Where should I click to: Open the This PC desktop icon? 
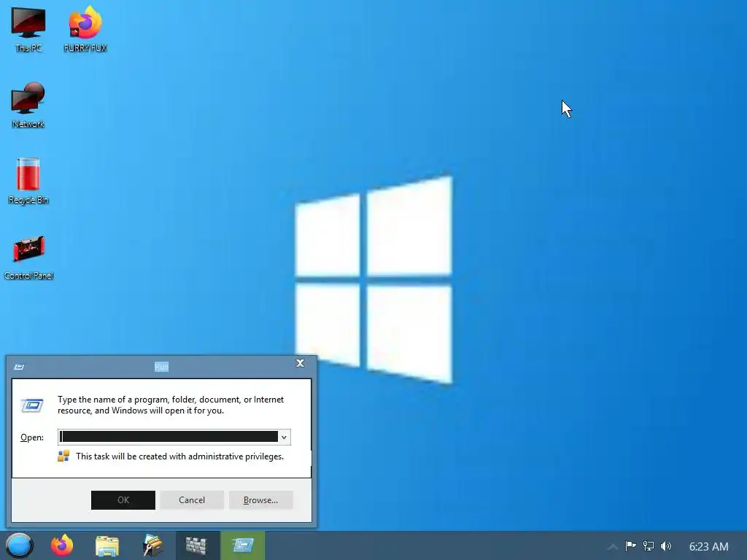pyautogui.click(x=28, y=28)
